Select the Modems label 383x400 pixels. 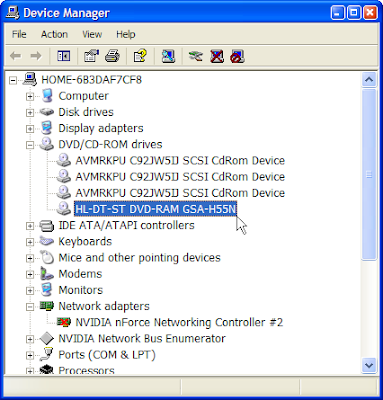80,274
